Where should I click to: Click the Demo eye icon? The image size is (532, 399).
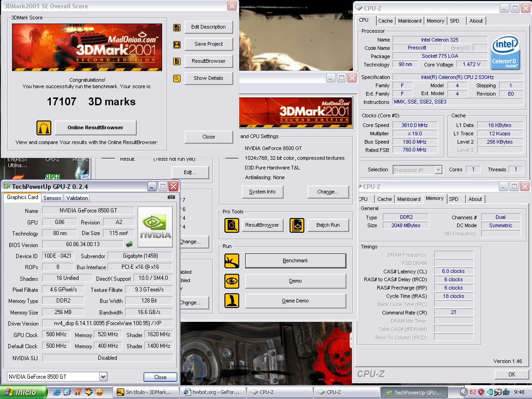click(232, 281)
